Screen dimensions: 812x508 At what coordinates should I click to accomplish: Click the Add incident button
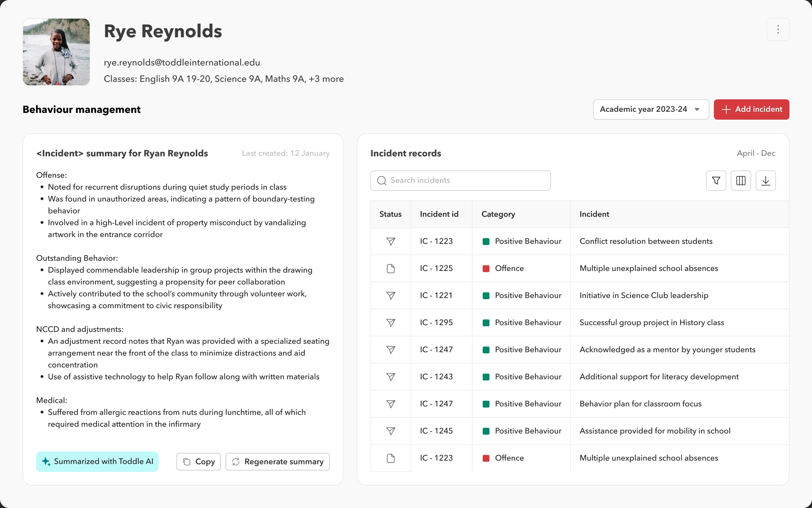pos(751,110)
